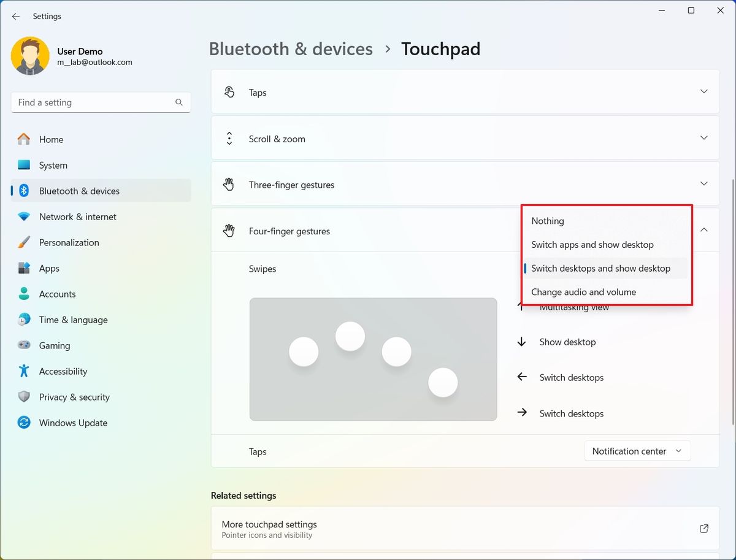
Task: Select the Home icon in the sidebar
Action: (23, 139)
